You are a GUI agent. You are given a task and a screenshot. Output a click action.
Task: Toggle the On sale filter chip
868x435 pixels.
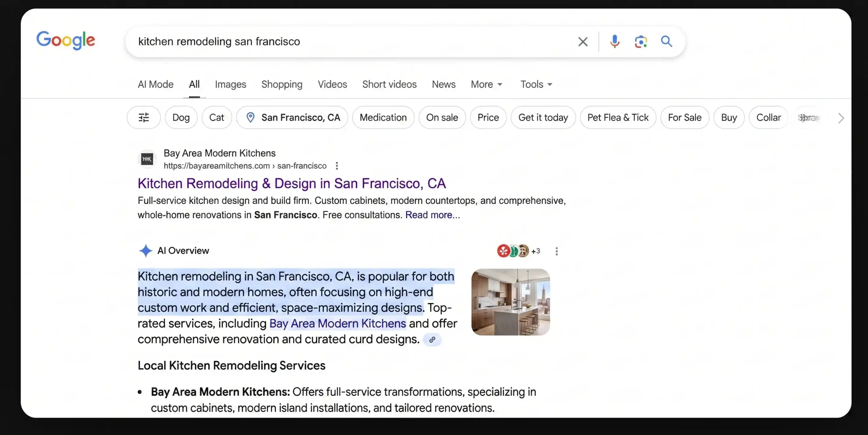(x=442, y=117)
